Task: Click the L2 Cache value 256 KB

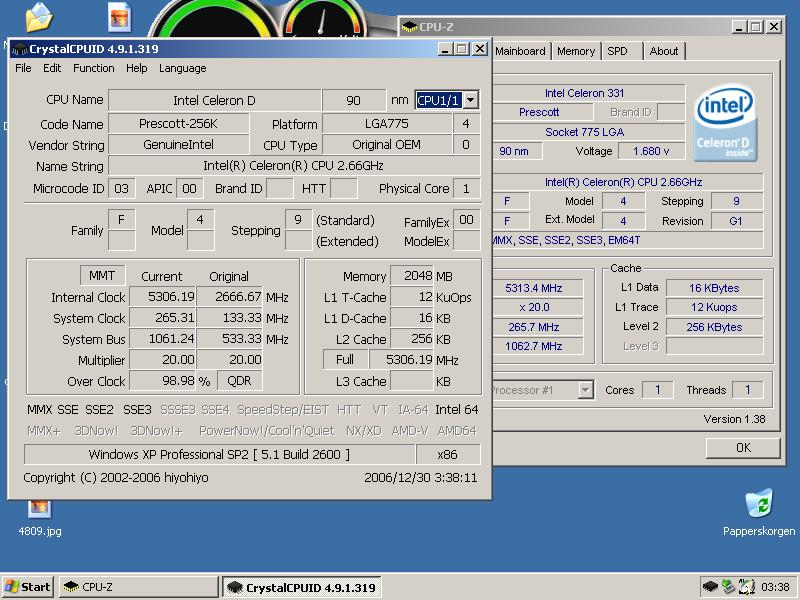Action: [412, 339]
